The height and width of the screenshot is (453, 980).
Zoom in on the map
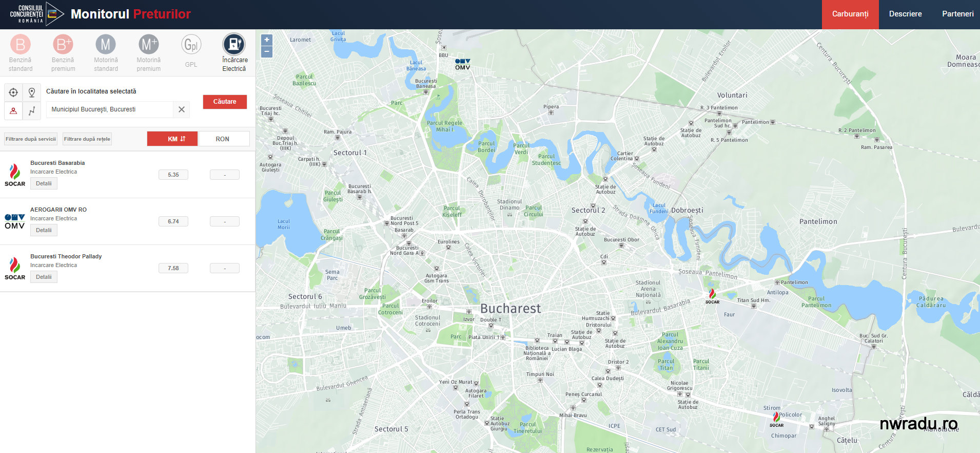click(x=267, y=40)
